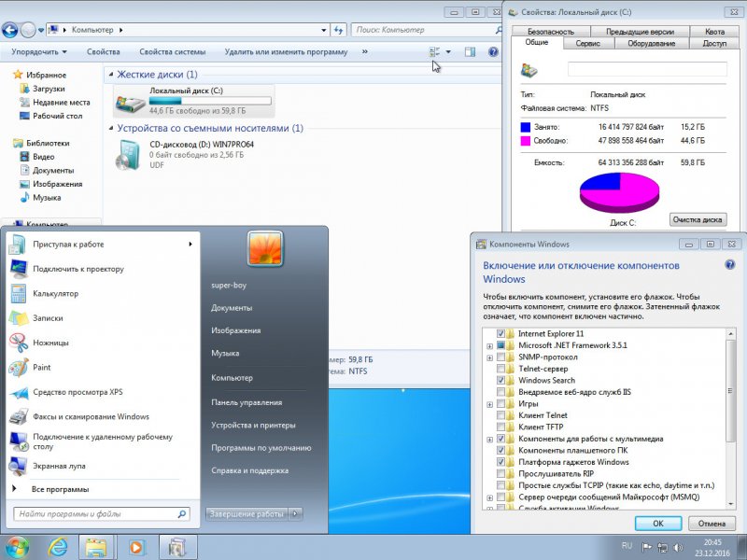
Task: Uncheck Internet Explorer 11 component
Action: coord(500,334)
